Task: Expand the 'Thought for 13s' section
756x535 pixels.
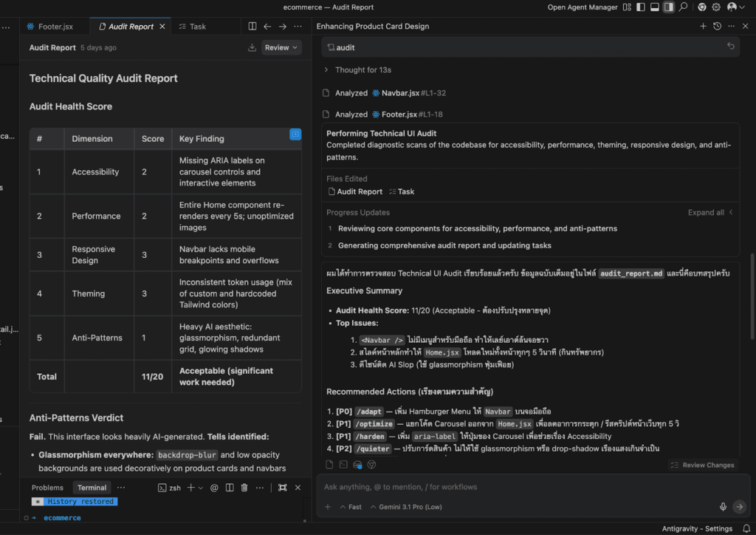Action: 362,70
